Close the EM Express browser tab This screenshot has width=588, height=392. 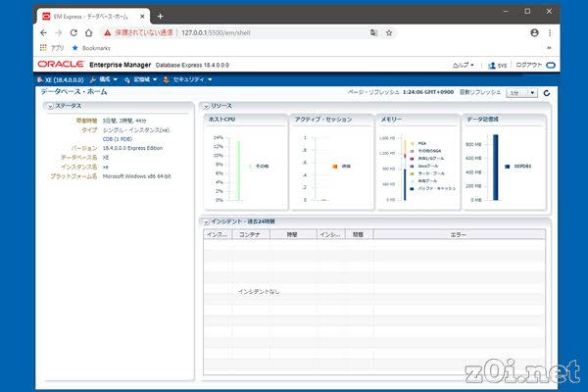tap(142, 17)
